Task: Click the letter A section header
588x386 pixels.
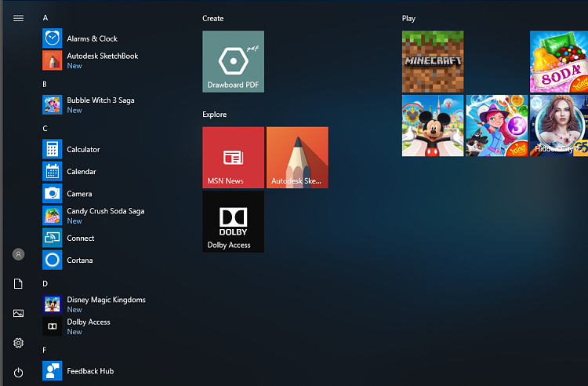Action: click(x=45, y=18)
